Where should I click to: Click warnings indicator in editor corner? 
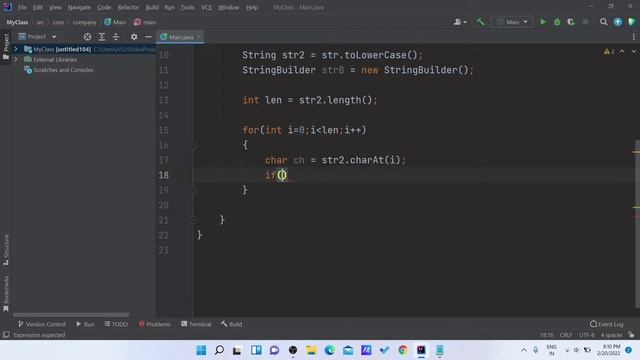point(609,51)
